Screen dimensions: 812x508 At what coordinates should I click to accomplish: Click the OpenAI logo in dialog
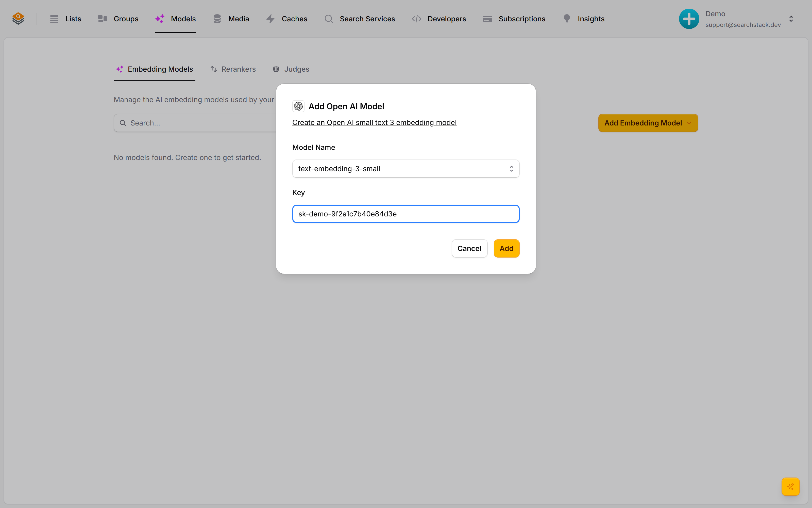click(298, 106)
